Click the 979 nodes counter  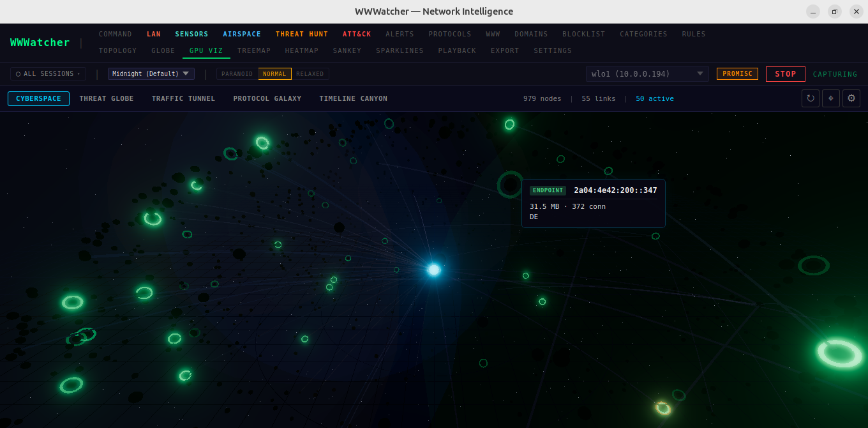point(542,98)
